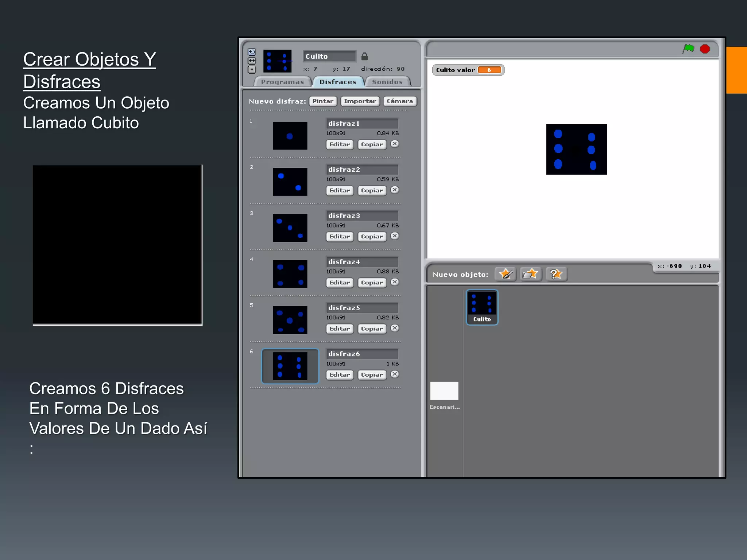The width and height of the screenshot is (747, 560).
Task: Select the no-rotation style button
Action: pos(252,69)
